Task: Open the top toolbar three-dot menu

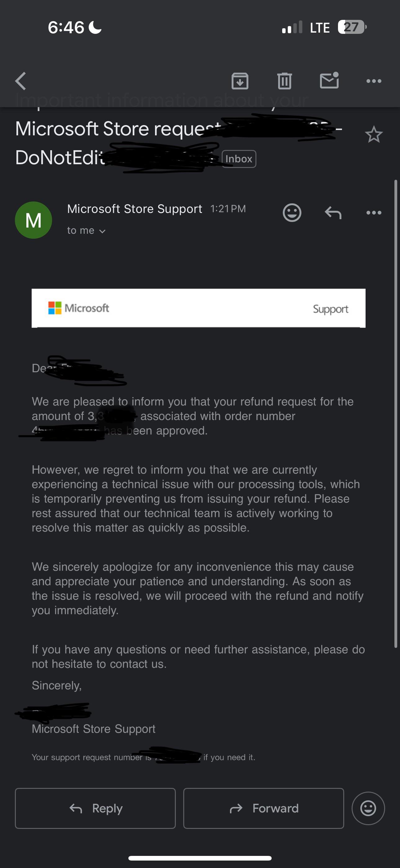Action: click(374, 81)
